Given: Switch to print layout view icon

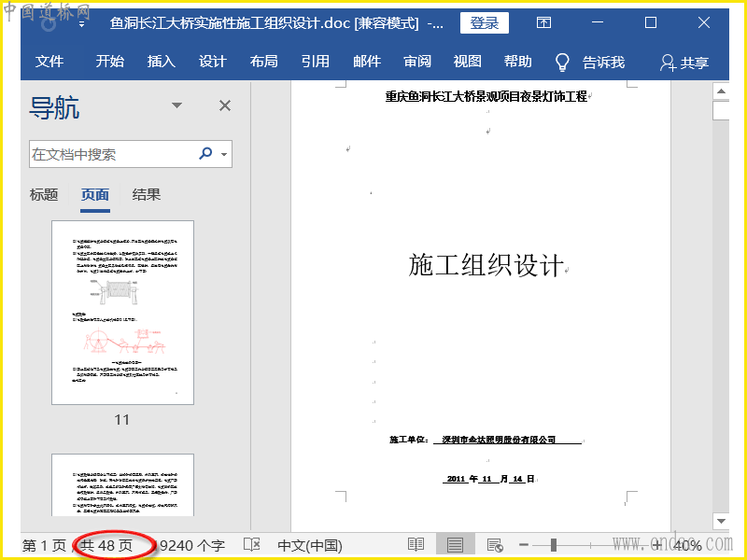Looking at the screenshot, I should point(455,545).
